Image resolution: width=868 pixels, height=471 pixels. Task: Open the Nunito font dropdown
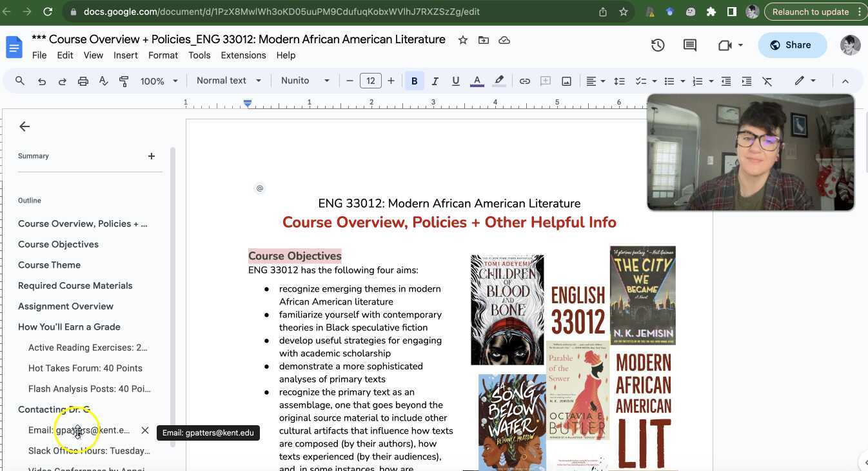click(x=305, y=81)
